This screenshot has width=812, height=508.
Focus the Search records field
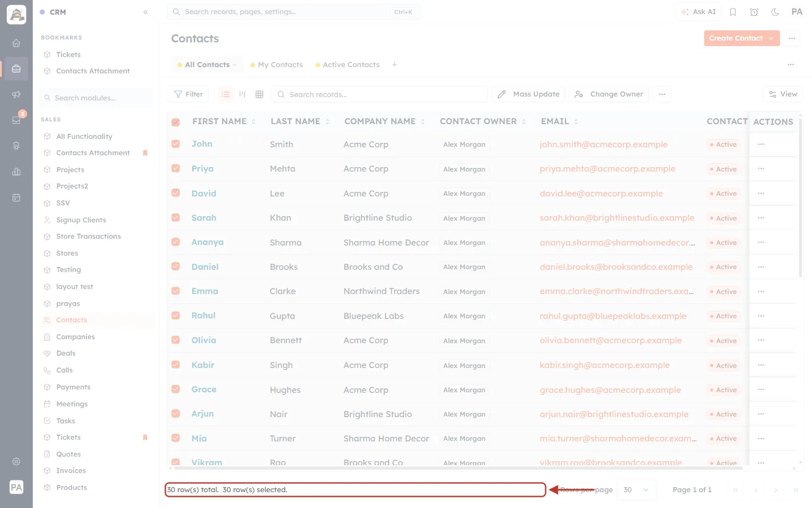coord(379,94)
